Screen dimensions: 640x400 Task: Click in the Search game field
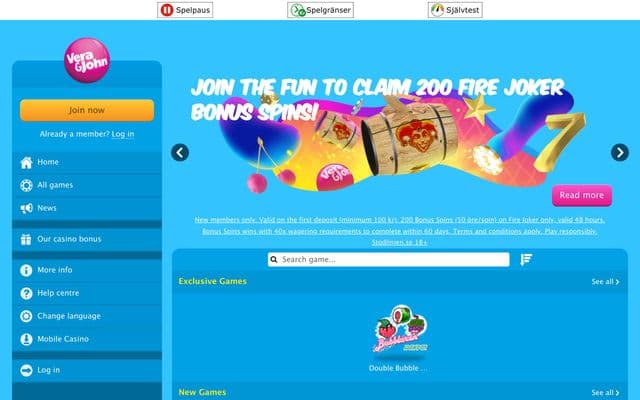tap(389, 260)
